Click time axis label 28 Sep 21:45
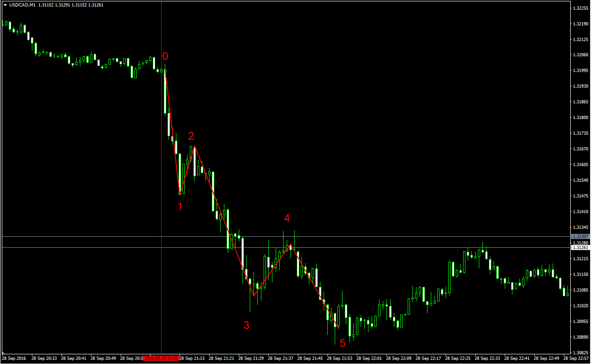Viewport: 591px width, 364px height. (x=310, y=358)
